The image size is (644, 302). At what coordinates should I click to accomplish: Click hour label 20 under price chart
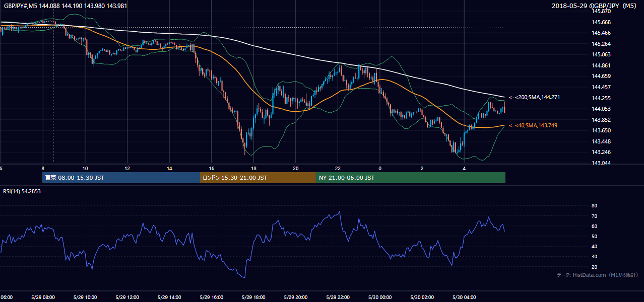click(296, 169)
